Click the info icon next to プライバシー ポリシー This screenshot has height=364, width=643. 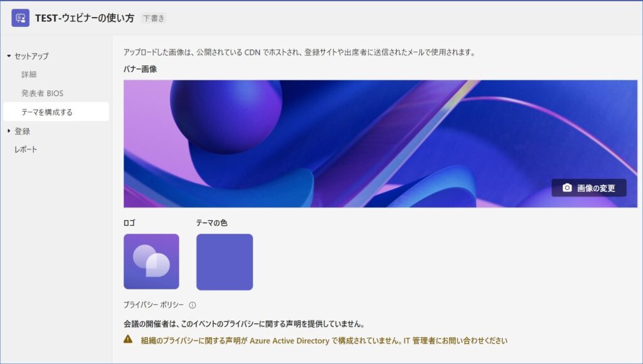tap(192, 305)
